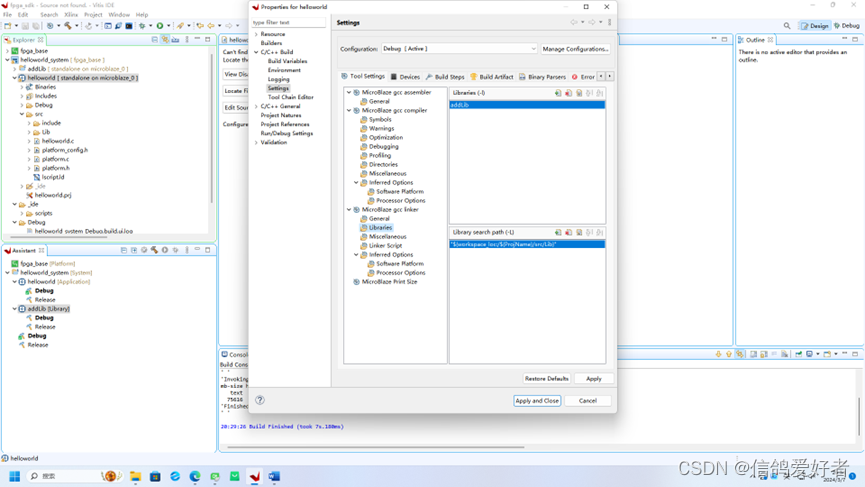Open the Xilinx menu
Image resolution: width=865 pixels, height=487 pixels.
(x=71, y=15)
